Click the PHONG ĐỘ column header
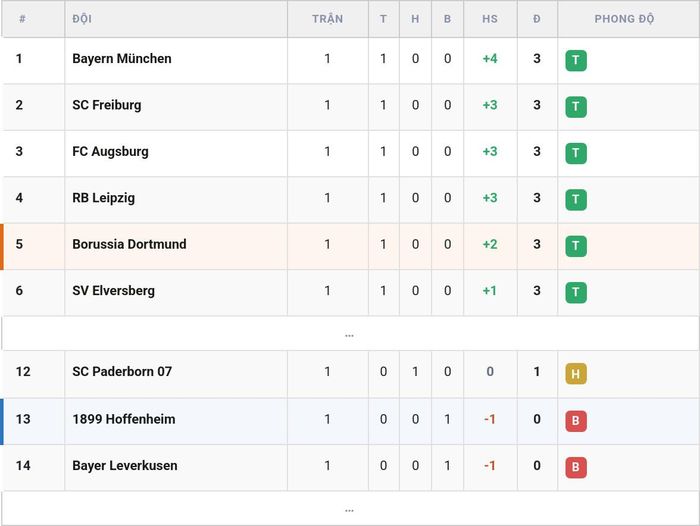Screen dimensions: 700x526 point(624,19)
